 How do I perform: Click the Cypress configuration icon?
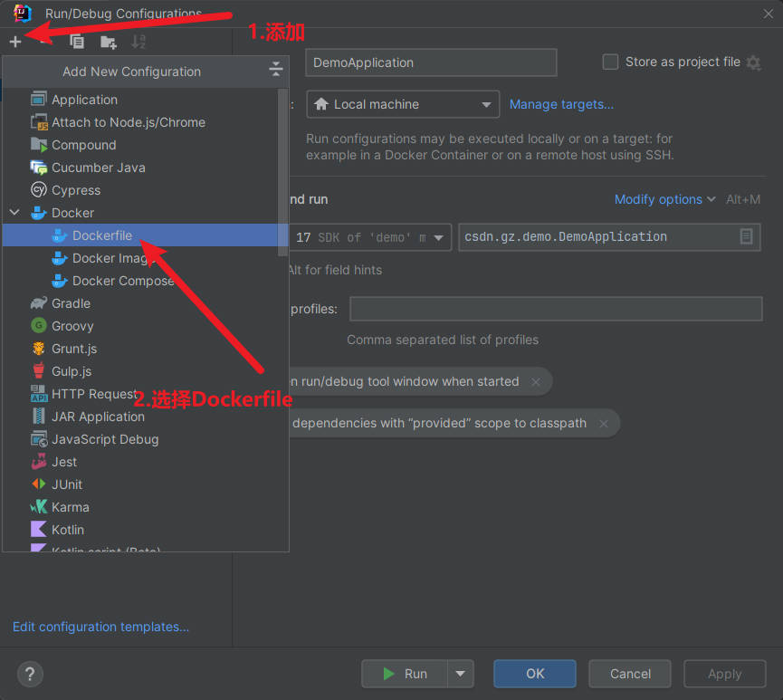pyautogui.click(x=38, y=190)
